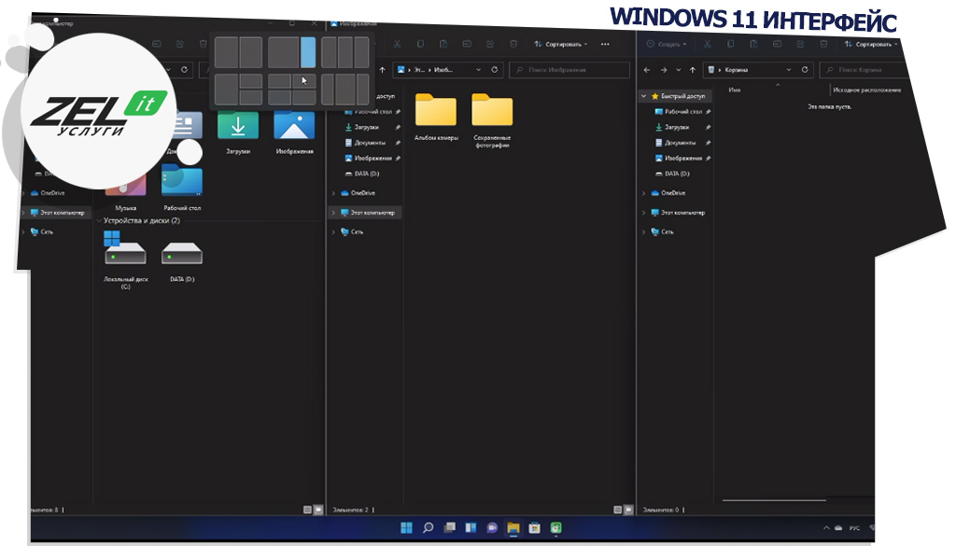Screen dimensions: 956x560
Task: Open the Альбом камеры folder
Action: coord(436,117)
